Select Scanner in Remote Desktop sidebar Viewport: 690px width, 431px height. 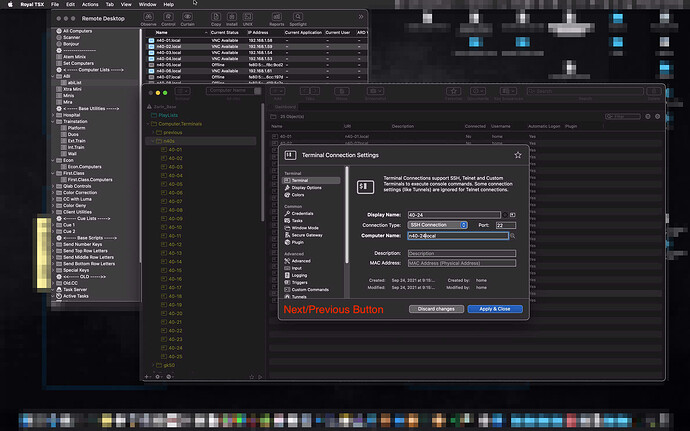71,38
